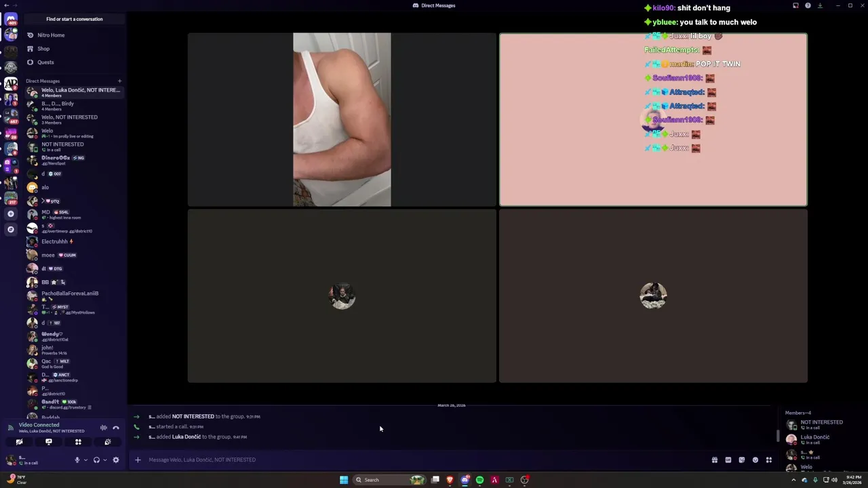Select the bottom-left avatar call tile
The height and width of the screenshot is (488, 868).
point(342,296)
